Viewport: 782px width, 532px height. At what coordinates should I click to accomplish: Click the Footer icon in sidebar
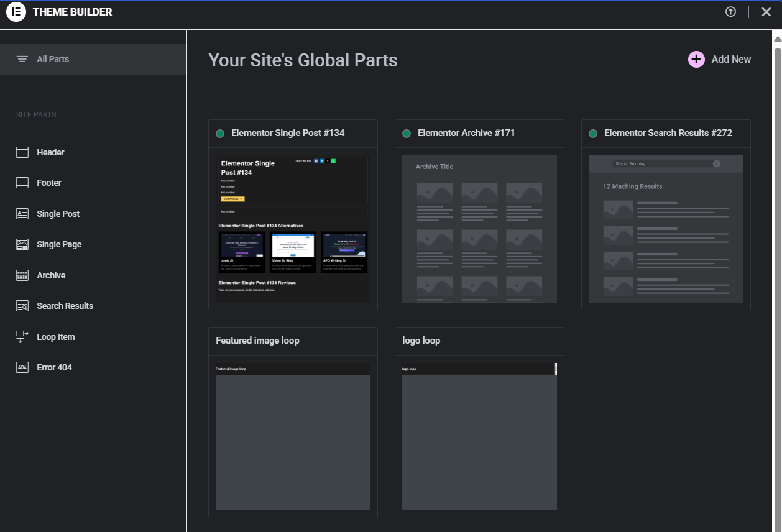[x=22, y=183]
